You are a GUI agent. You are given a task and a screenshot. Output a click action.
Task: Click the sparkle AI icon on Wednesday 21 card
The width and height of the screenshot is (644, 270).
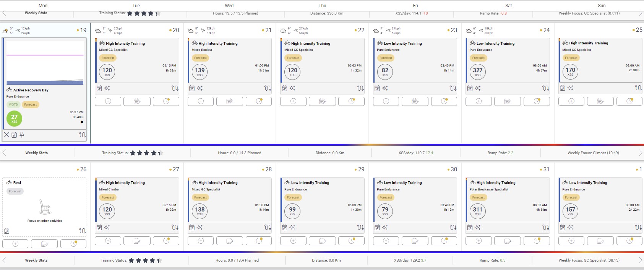coord(200,88)
